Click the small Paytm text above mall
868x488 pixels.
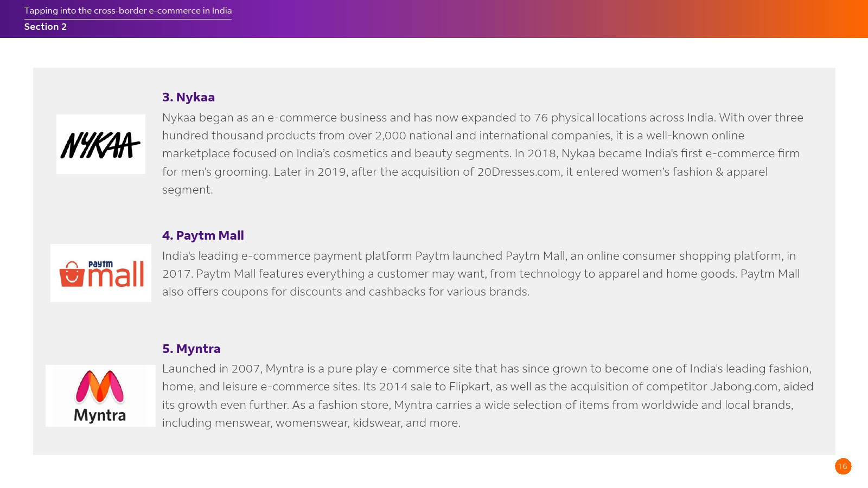point(100,264)
